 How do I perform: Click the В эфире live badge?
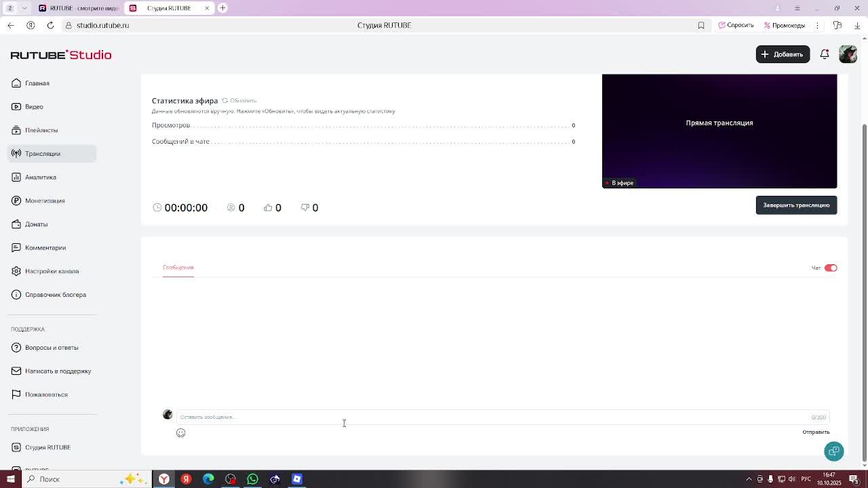[x=619, y=183]
